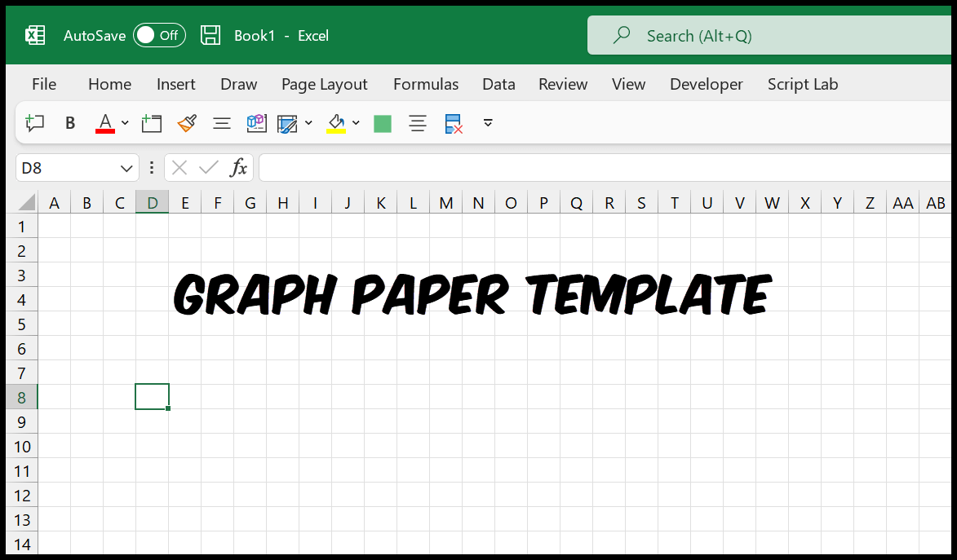Select row 12 header

(x=22, y=496)
